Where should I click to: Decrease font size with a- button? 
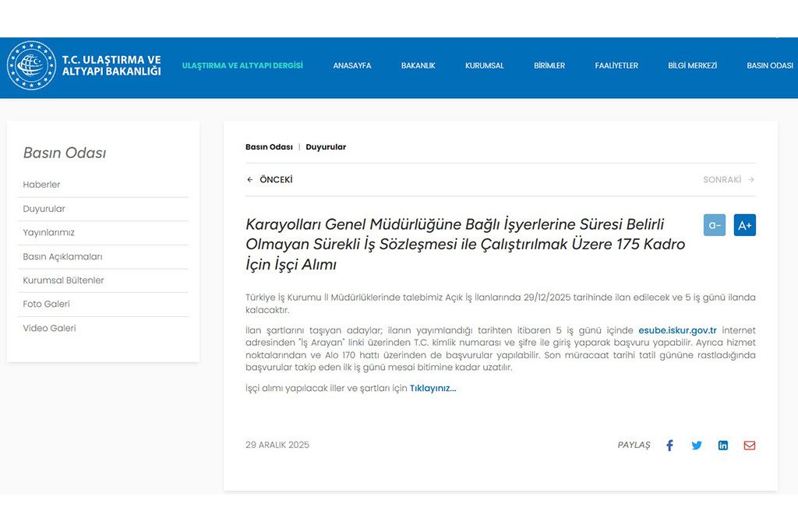(714, 225)
